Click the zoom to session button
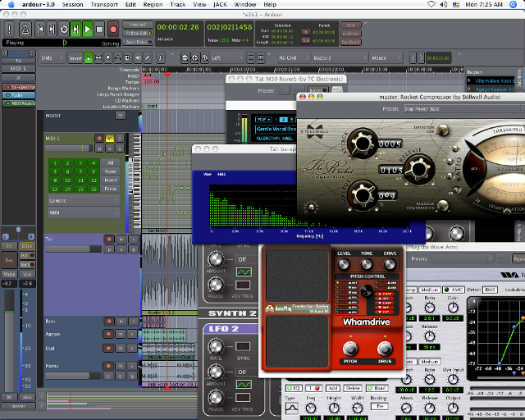Image resolution: width=525 pixels, height=420 pixels. tap(204, 58)
